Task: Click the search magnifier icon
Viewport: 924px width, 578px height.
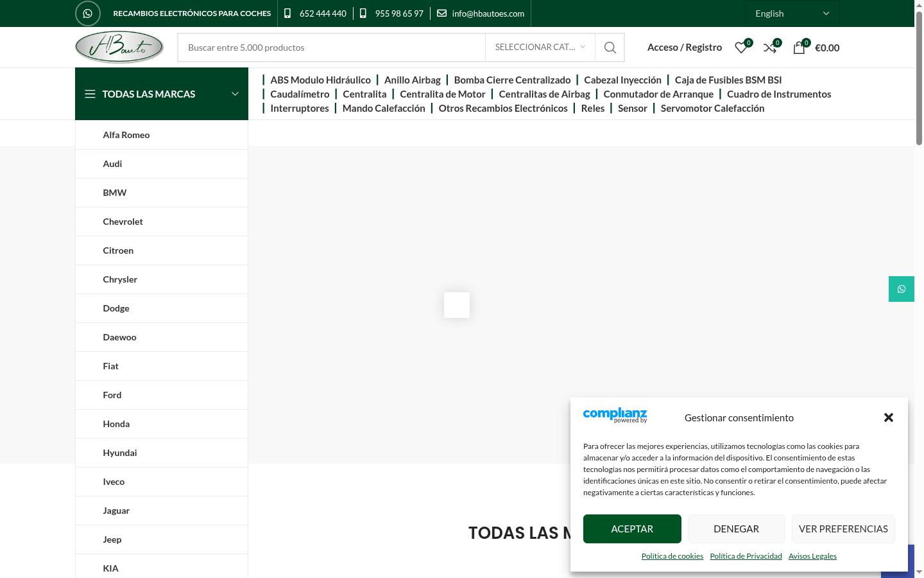Action: pos(610,48)
